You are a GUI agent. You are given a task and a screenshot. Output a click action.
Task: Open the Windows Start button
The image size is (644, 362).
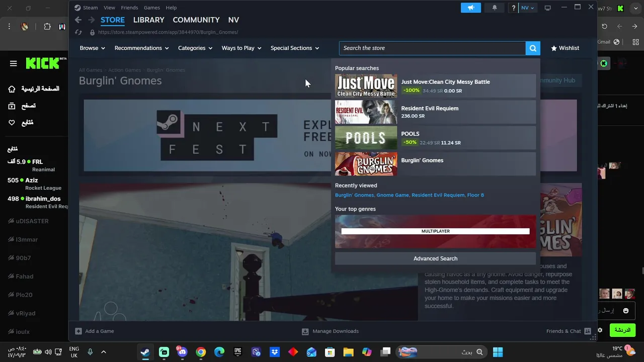pos(498,352)
